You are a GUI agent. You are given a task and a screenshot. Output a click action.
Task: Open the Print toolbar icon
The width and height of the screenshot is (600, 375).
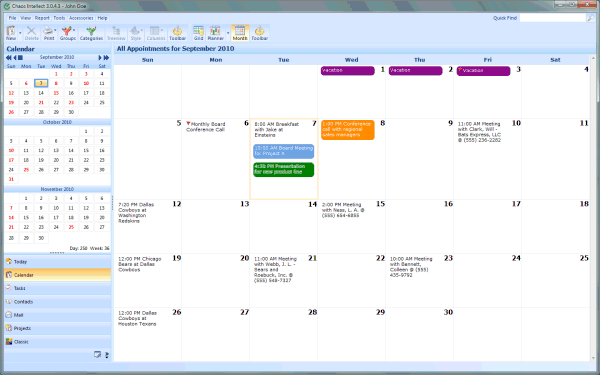[x=49, y=33]
